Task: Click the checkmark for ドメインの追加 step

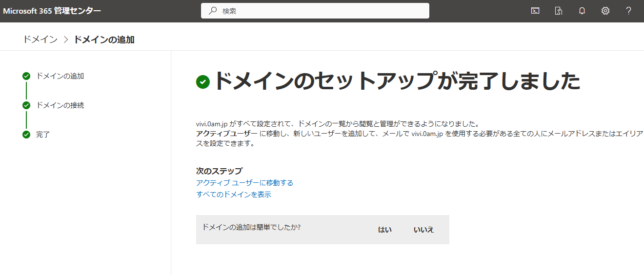Action: pos(26,76)
